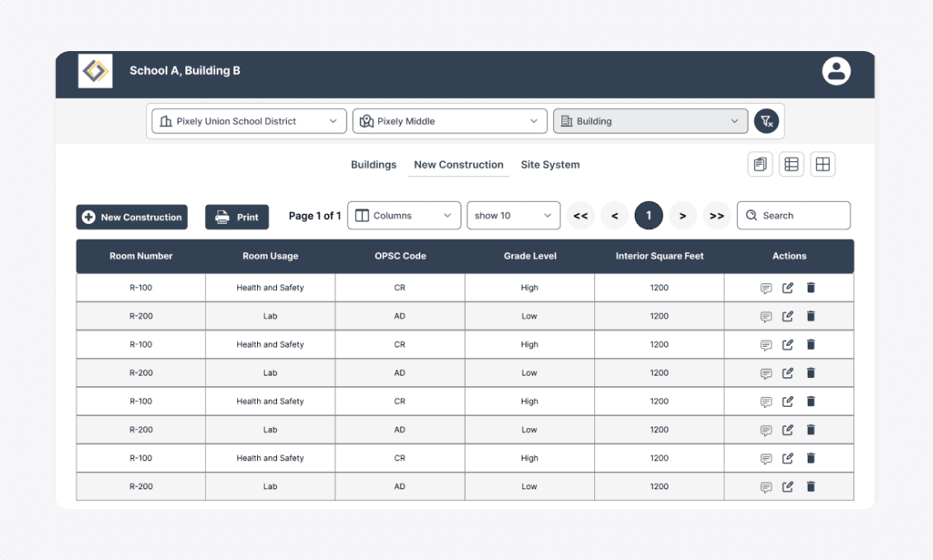The width and height of the screenshot is (933, 560).
Task: Click the documents copy view icon
Action: [x=760, y=165]
